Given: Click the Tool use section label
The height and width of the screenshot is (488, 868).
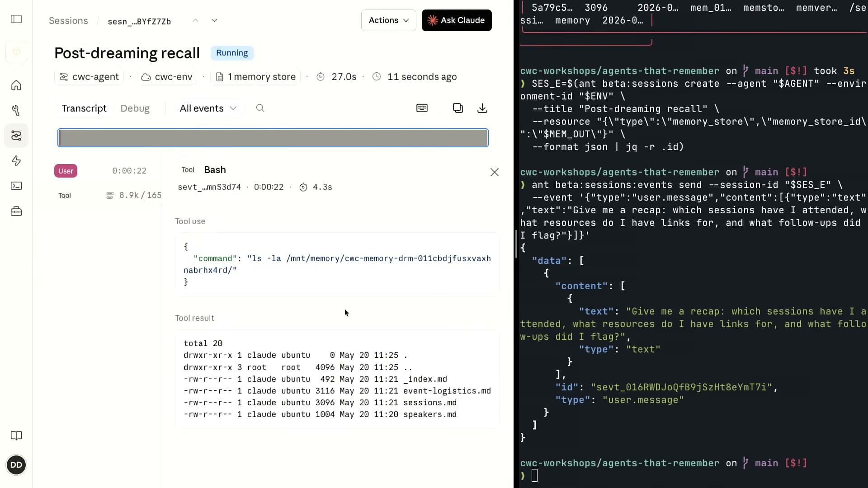Looking at the screenshot, I should [190, 221].
